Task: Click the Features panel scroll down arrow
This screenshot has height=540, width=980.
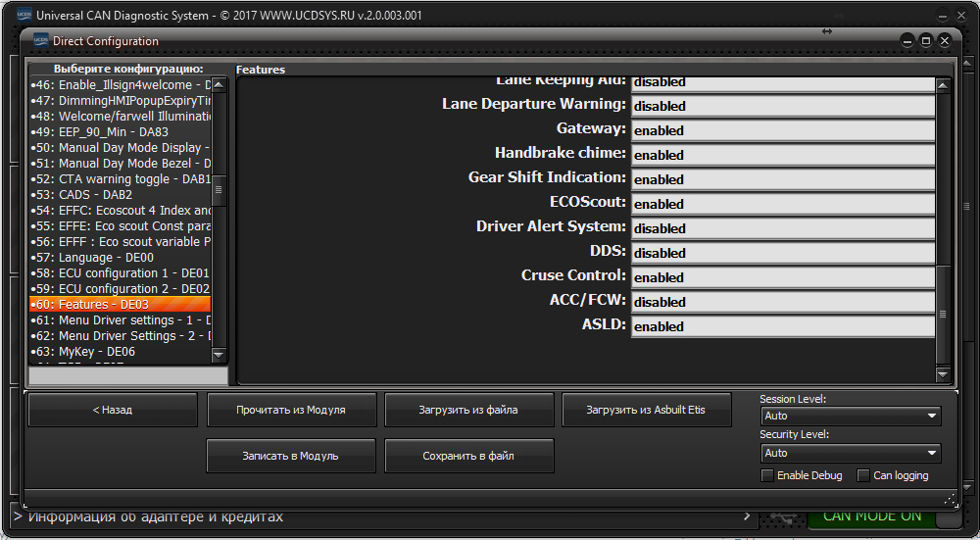Action: [x=943, y=374]
